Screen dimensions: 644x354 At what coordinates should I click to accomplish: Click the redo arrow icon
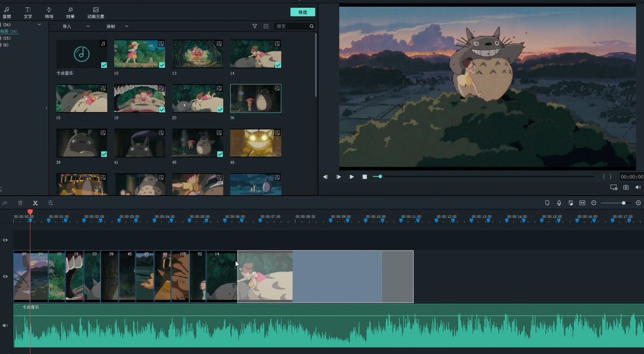(5, 203)
